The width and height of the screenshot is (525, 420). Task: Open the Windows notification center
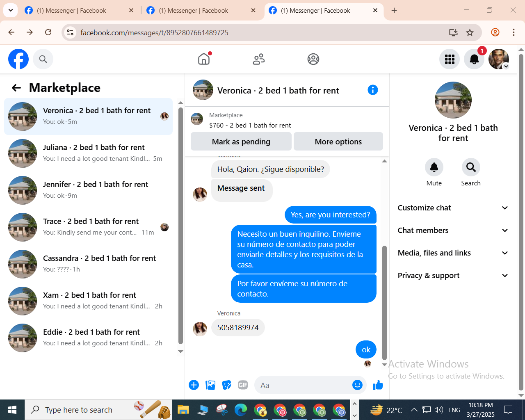click(508, 410)
